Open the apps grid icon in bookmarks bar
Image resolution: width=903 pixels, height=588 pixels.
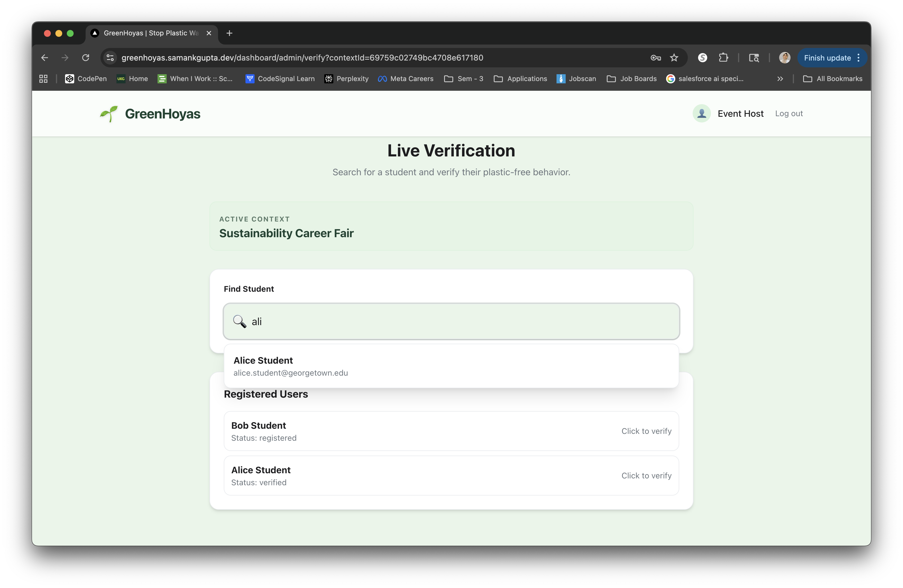tap(43, 78)
